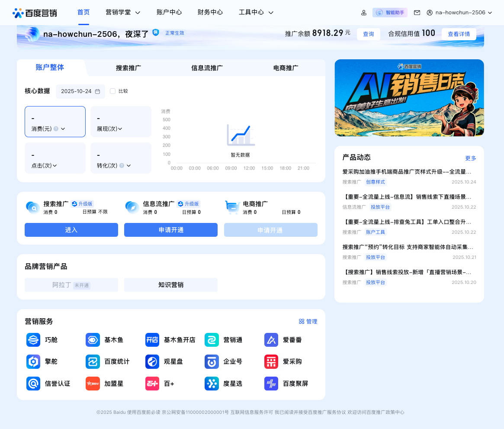
Task: Open the 巧舱 service icon
Action: [33, 340]
